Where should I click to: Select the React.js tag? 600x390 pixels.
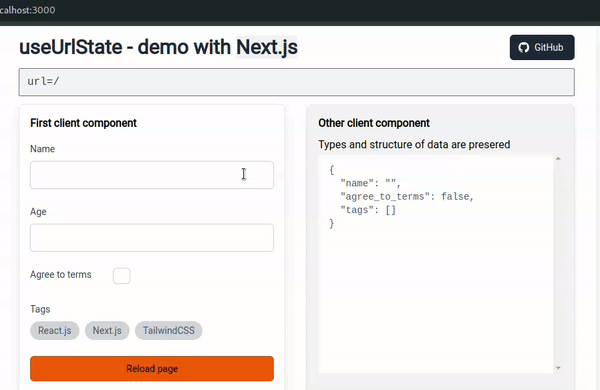[x=55, y=330]
